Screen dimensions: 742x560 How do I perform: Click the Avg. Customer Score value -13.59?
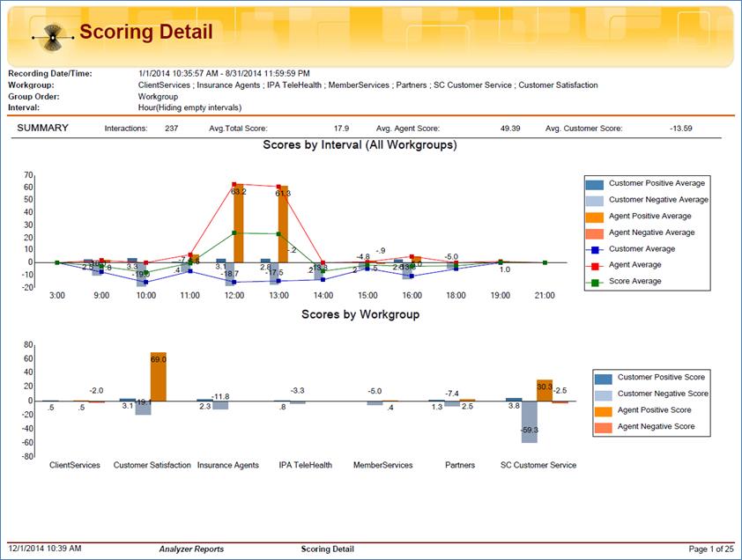click(681, 129)
